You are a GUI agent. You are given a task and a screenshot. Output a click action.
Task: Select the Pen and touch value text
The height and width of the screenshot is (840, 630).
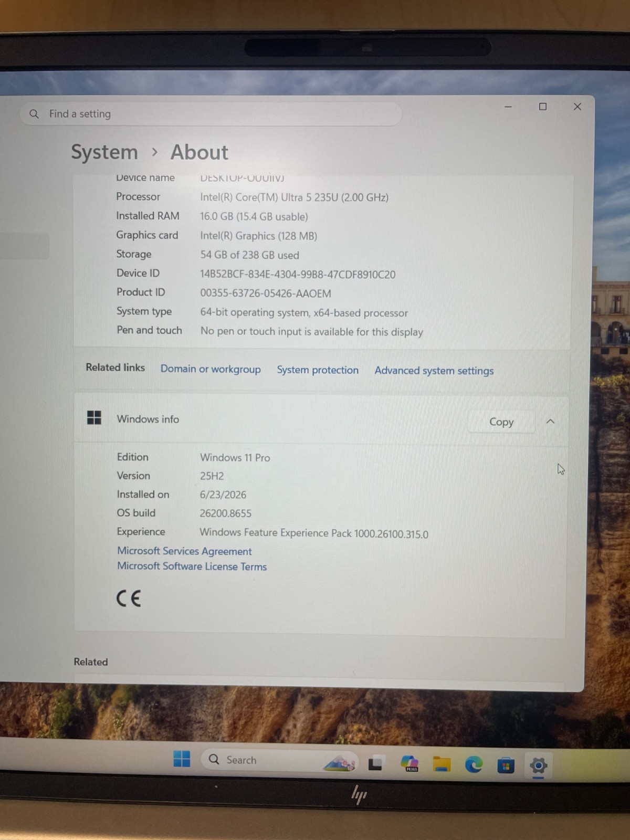click(x=312, y=332)
